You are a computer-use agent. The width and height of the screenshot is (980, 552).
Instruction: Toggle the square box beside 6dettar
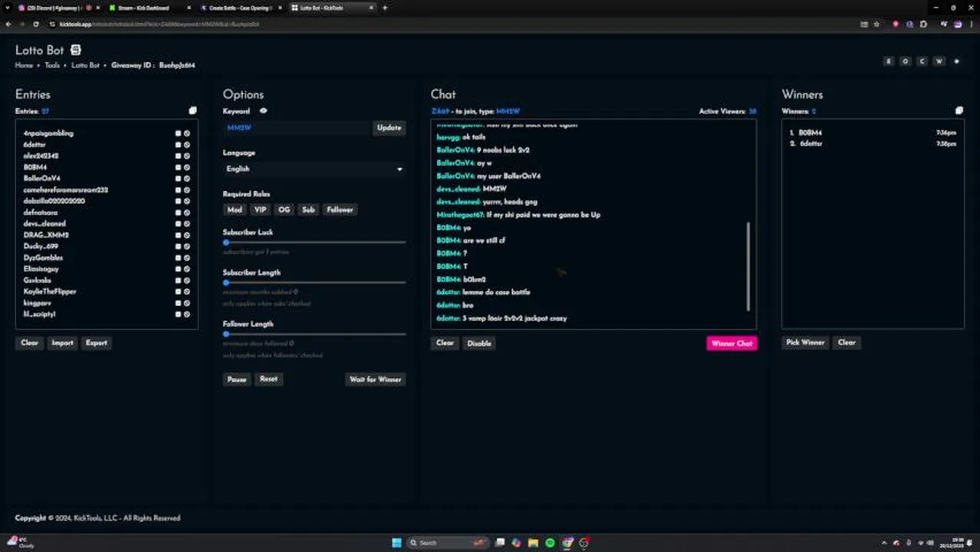178,144
